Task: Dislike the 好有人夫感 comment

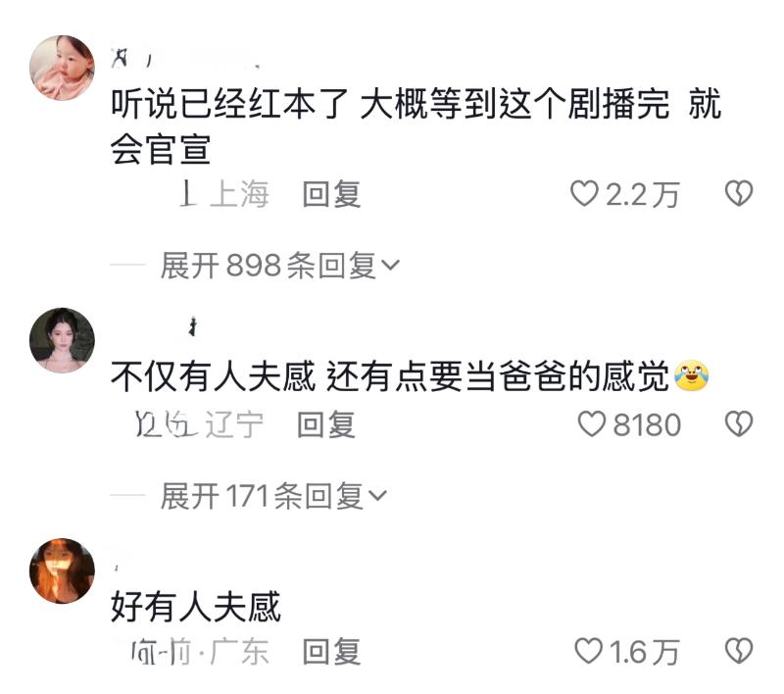Action: 739,651
